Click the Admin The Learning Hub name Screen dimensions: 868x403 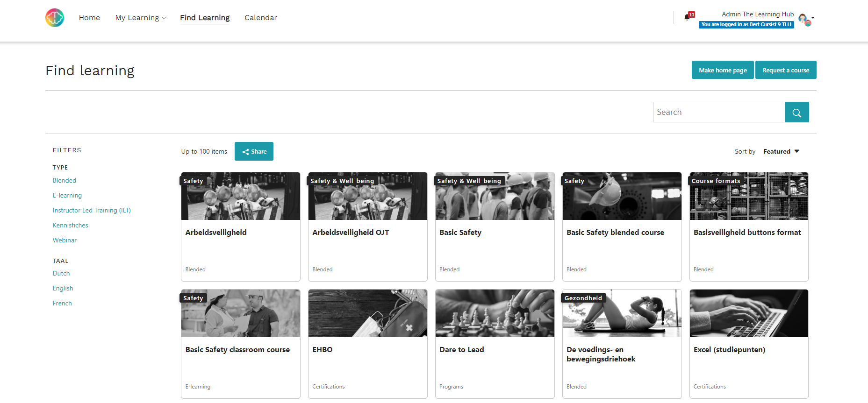758,14
